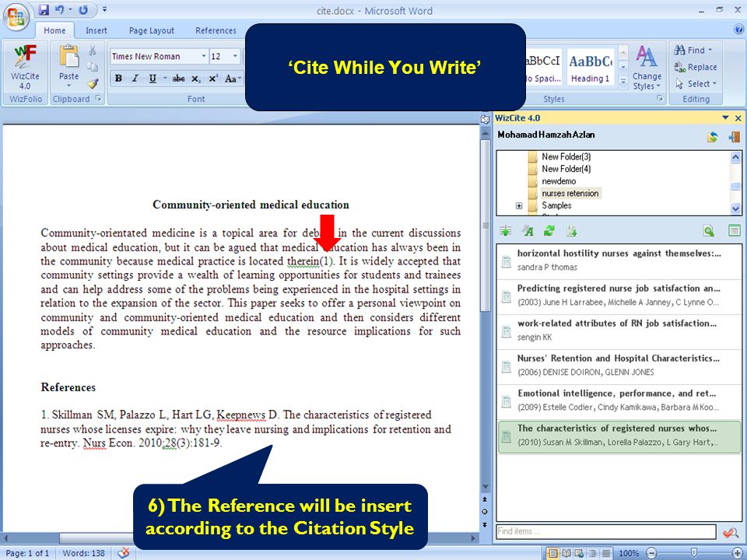Expand the Samples folder in WizCite tree

pos(519,205)
